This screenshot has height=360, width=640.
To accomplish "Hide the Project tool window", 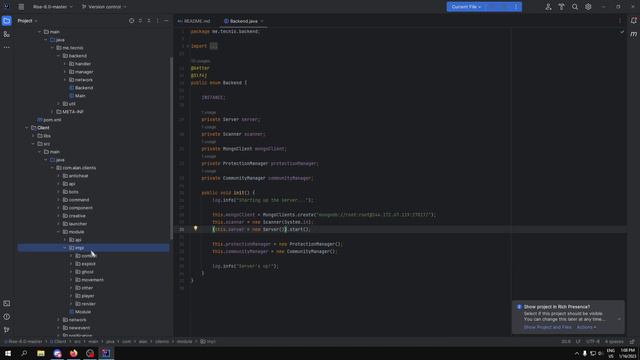I will [x=166, y=21].
